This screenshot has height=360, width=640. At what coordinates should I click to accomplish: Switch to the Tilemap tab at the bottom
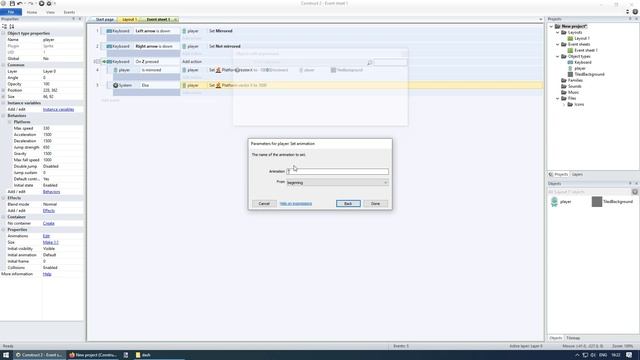pos(573,338)
